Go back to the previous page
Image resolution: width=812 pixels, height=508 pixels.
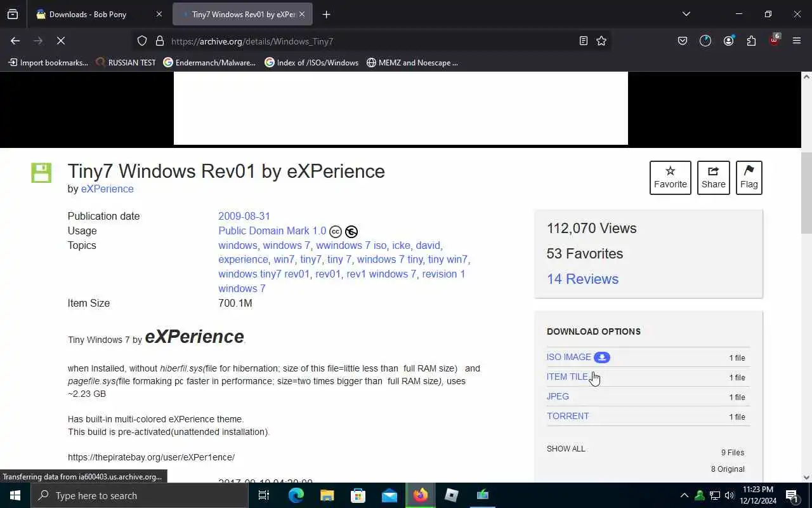[15, 41]
